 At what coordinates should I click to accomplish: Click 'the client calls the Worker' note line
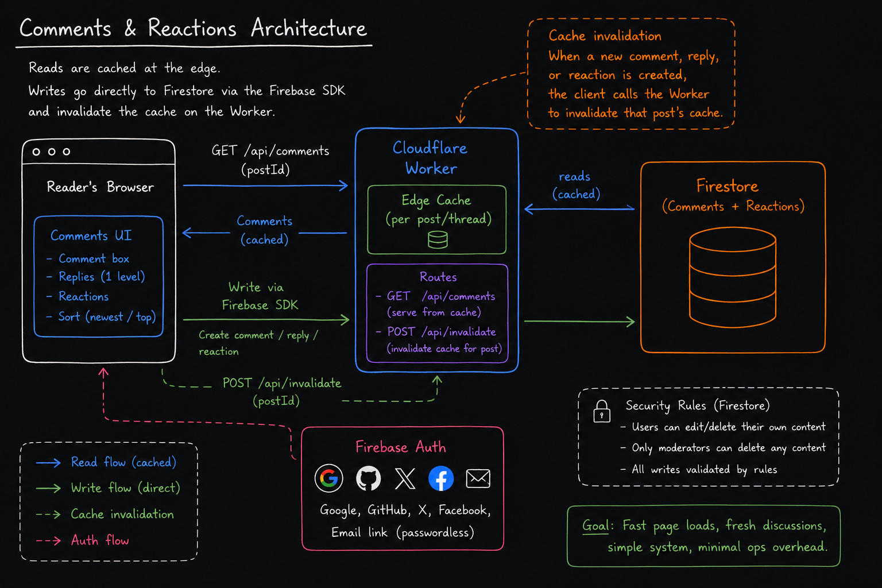click(x=629, y=94)
